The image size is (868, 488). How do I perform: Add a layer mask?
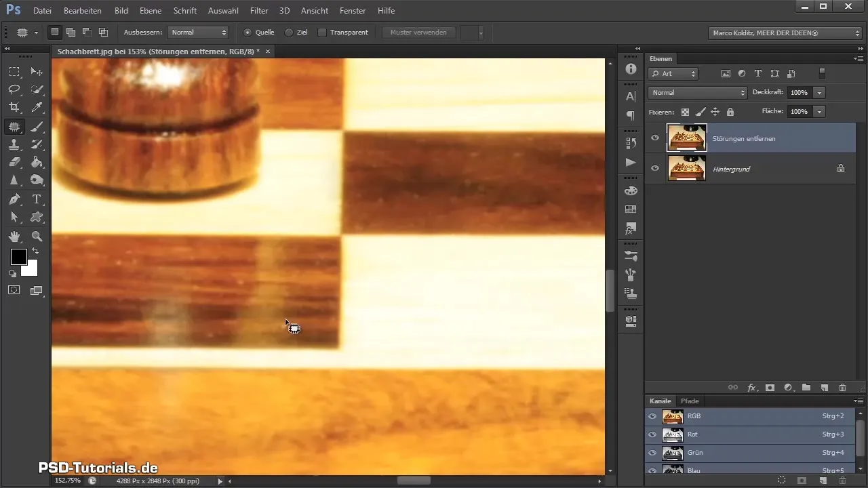coord(770,388)
